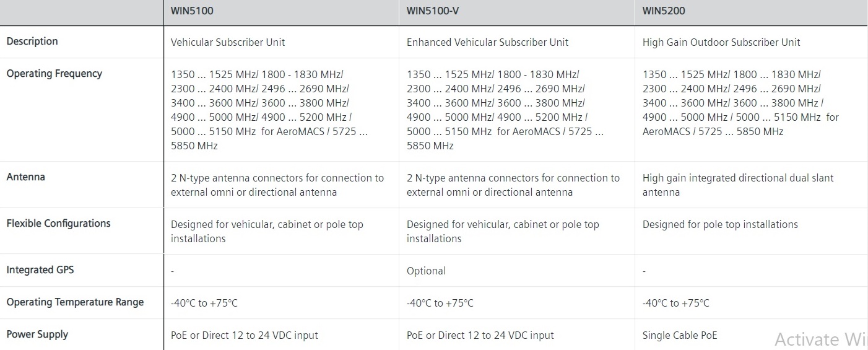Click WIN5100's "PoE or Direct 12 to 24 VDC" cell

coord(244,335)
